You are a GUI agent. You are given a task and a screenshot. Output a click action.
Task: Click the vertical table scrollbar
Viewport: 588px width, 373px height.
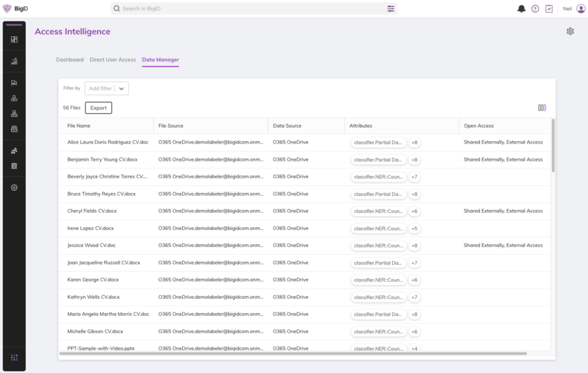coord(553,145)
